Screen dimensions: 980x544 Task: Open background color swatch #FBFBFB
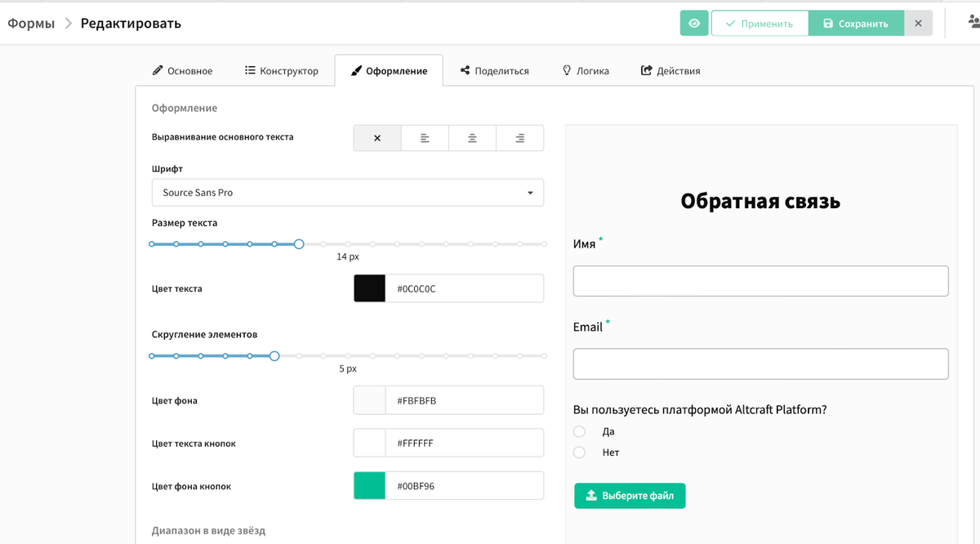pos(369,401)
